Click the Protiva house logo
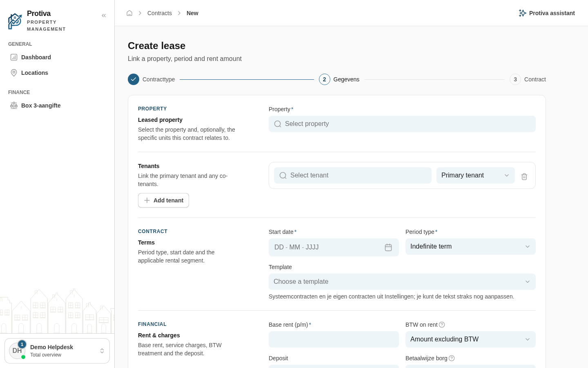 coord(15,21)
